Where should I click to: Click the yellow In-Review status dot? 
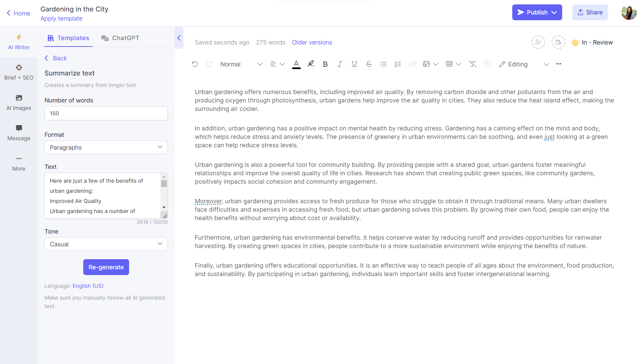click(575, 42)
